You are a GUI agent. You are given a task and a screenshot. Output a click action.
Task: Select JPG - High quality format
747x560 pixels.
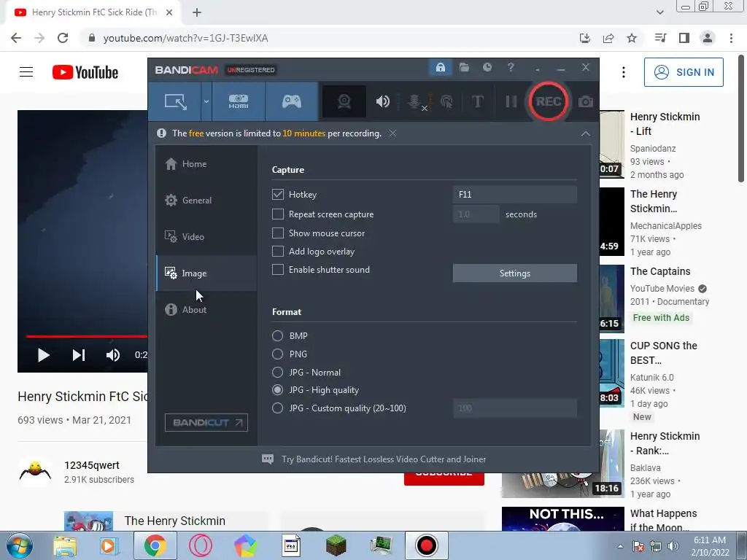[x=277, y=390]
